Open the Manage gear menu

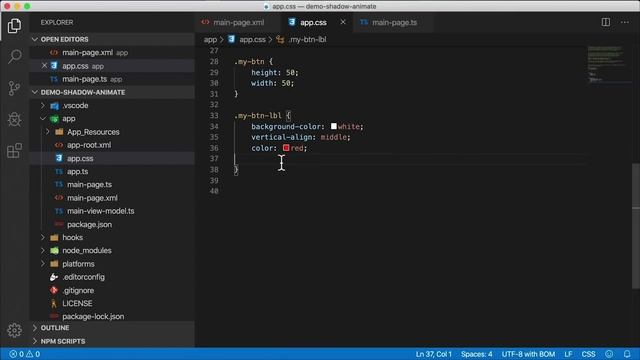pyautogui.click(x=14, y=330)
